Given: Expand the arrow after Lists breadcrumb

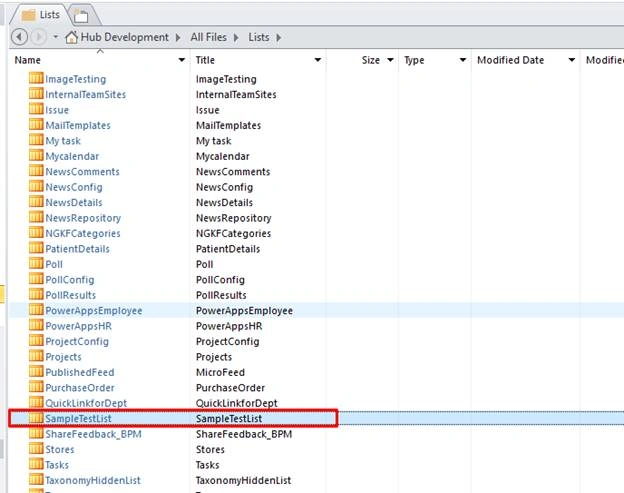Looking at the screenshot, I should pyautogui.click(x=279, y=37).
